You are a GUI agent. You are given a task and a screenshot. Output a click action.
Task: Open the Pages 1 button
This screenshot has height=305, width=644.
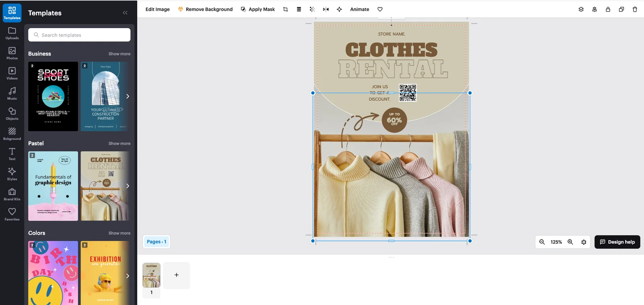pos(157,242)
